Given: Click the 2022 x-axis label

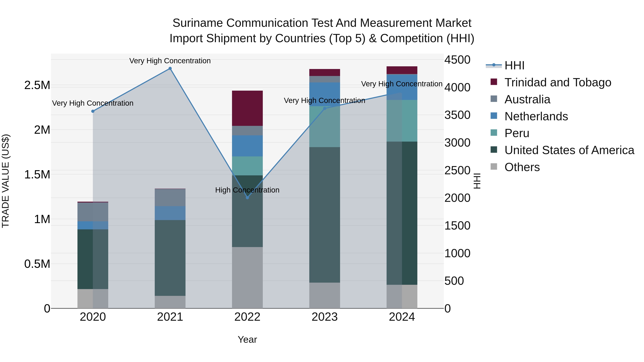Looking at the screenshot, I should pyautogui.click(x=247, y=317).
